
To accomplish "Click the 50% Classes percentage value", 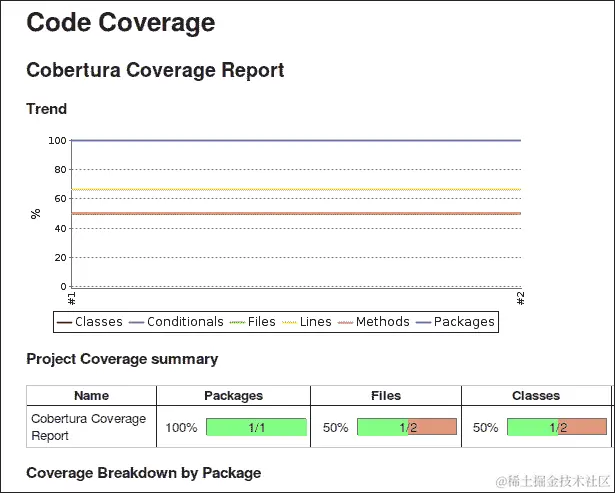I will 486,428.
